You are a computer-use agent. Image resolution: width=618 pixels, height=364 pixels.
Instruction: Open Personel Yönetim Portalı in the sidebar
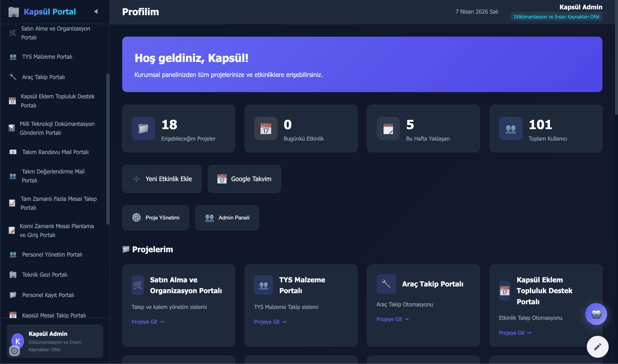(52, 254)
